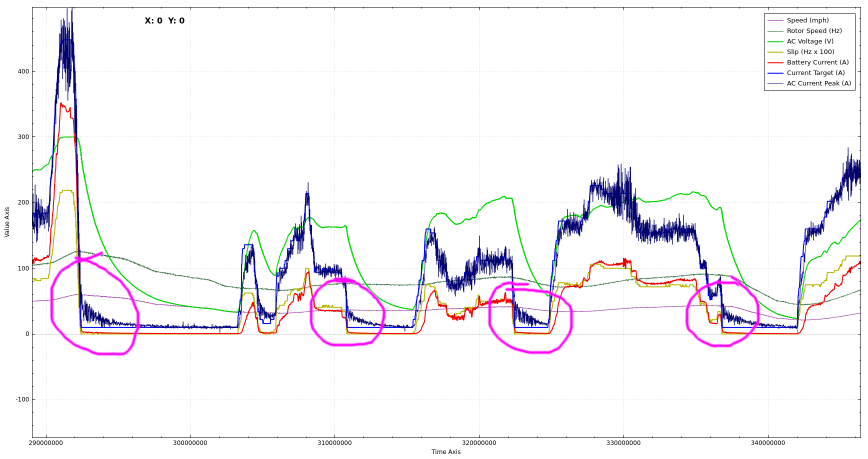The height and width of the screenshot is (459, 868).
Task: Click the Value Axis title label
Action: coord(7,222)
